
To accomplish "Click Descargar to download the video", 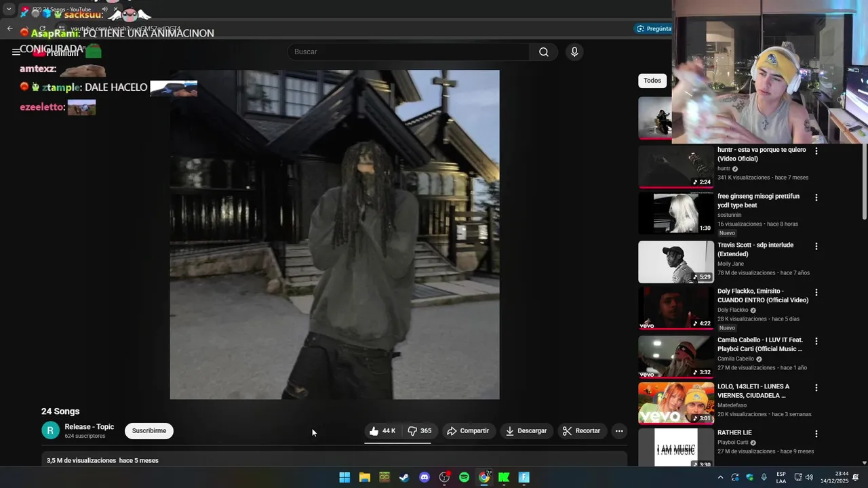I will click(x=526, y=431).
